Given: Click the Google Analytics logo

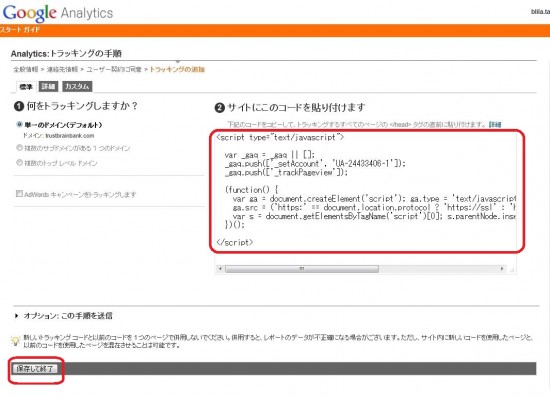Looking at the screenshot, I should click(58, 13).
